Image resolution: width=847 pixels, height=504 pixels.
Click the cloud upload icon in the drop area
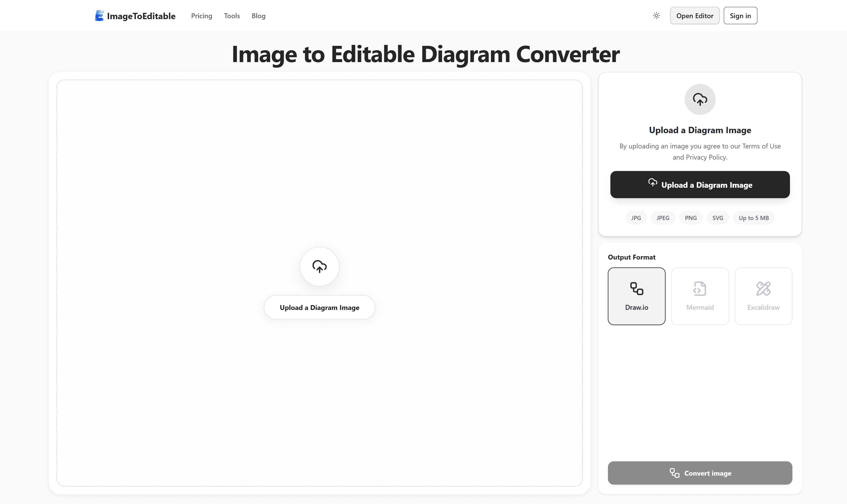[319, 267]
